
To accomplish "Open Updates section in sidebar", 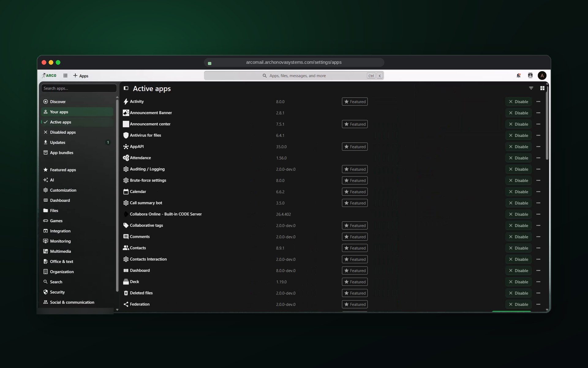I will [x=77, y=142].
